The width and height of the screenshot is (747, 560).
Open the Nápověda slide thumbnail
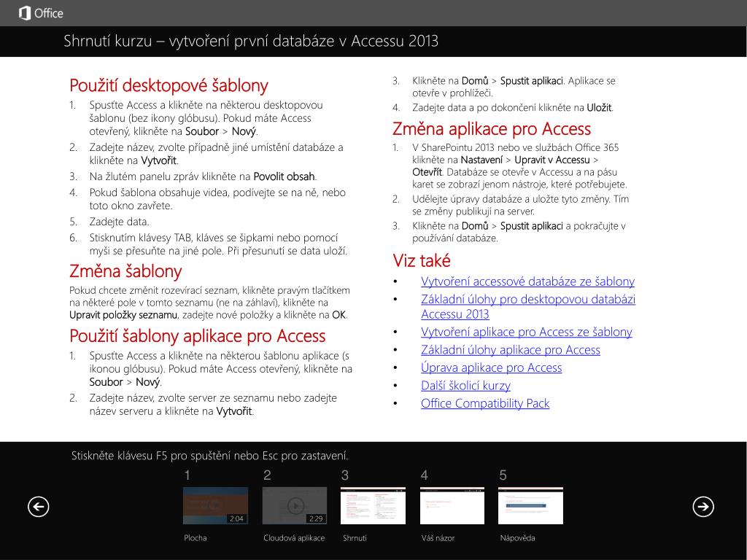[x=531, y=506]
